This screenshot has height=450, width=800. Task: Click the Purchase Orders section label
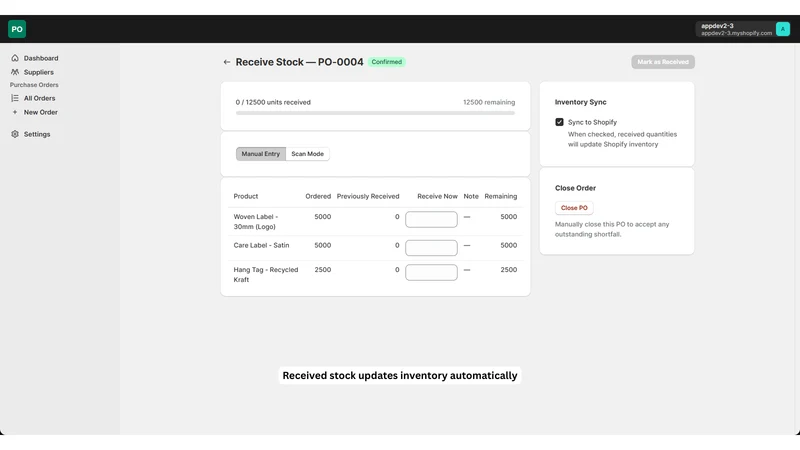coord(34,85)
